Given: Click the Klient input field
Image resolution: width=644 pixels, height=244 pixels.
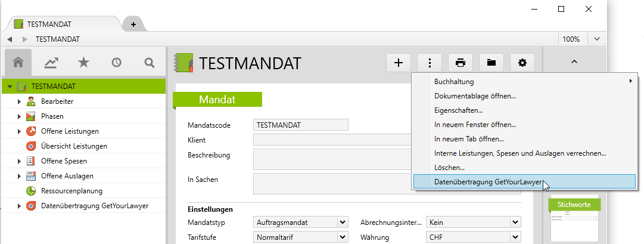Looking at the screenshot, I should pyautogui.click(x=332, y=140).
